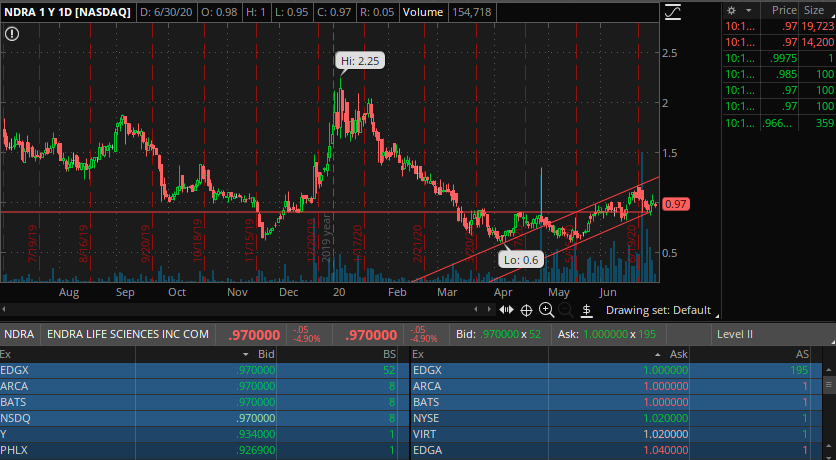Click the Size column header
Image resolution: width=836 pixels, height=460 pixels.
click(x=814, y=10)
